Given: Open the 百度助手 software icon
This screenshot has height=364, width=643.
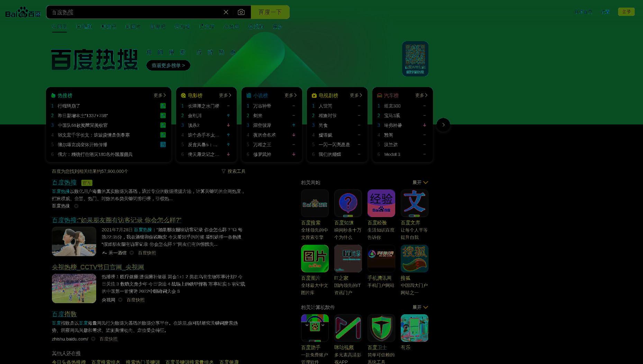Looking at the screenshot, I should pos(315,328).
